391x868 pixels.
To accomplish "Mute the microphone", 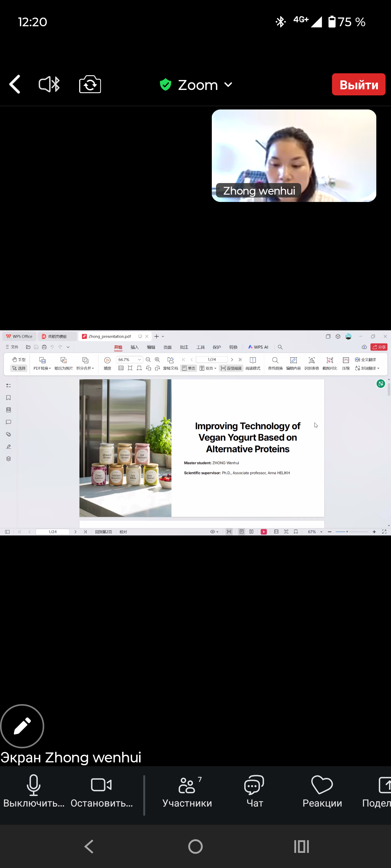I will (34, 792).
